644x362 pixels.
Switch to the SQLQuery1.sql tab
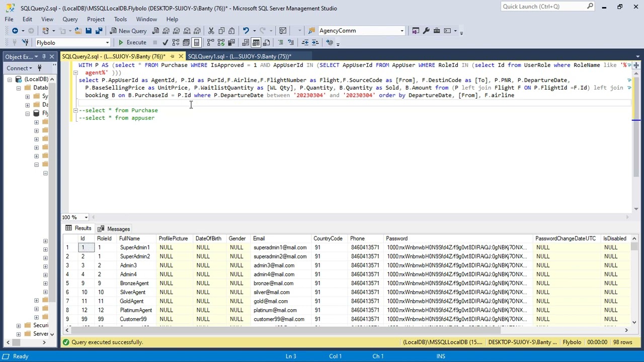tap(239, 56)
